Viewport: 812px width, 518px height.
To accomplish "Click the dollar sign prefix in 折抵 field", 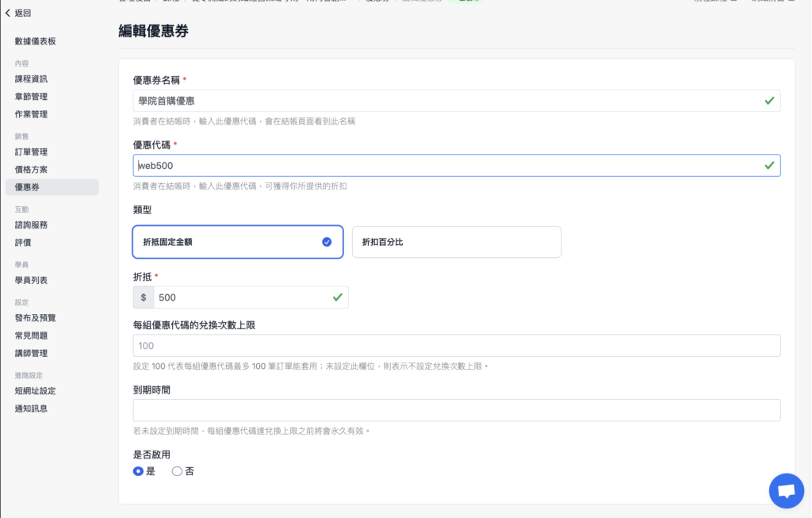I will (x=144, y=297).
